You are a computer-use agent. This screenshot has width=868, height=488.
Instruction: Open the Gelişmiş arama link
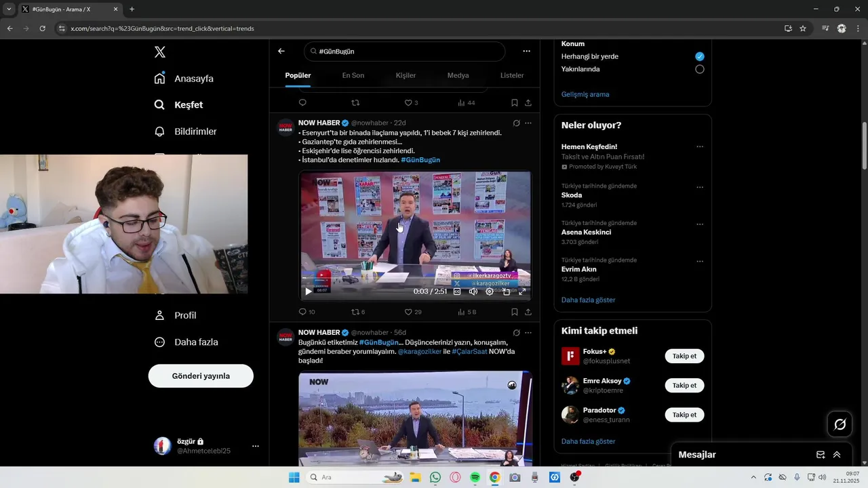point(585,94)
